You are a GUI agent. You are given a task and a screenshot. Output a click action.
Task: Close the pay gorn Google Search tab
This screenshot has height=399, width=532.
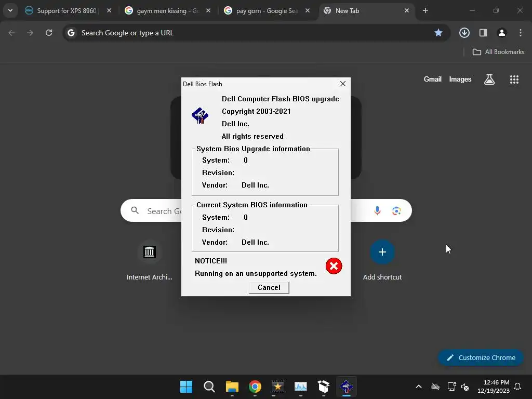pos(308,11)
